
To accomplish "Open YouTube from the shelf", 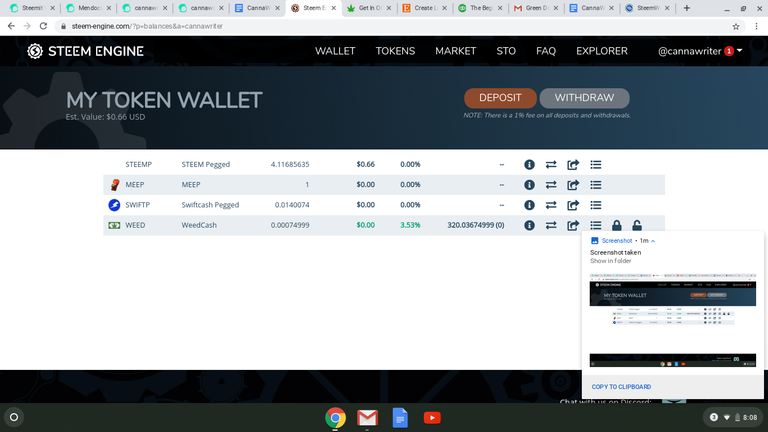I will [432, 418].
